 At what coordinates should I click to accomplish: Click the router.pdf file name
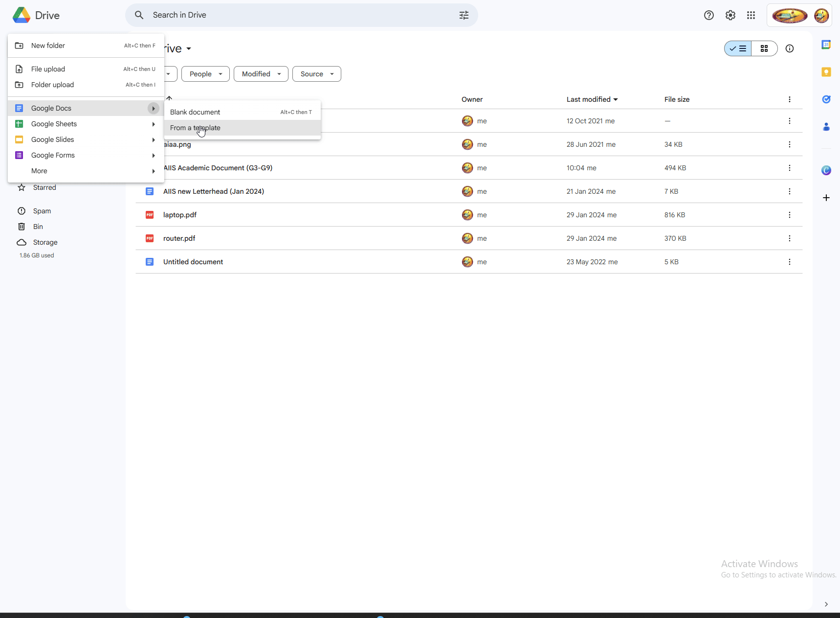(x=179, y=238)
